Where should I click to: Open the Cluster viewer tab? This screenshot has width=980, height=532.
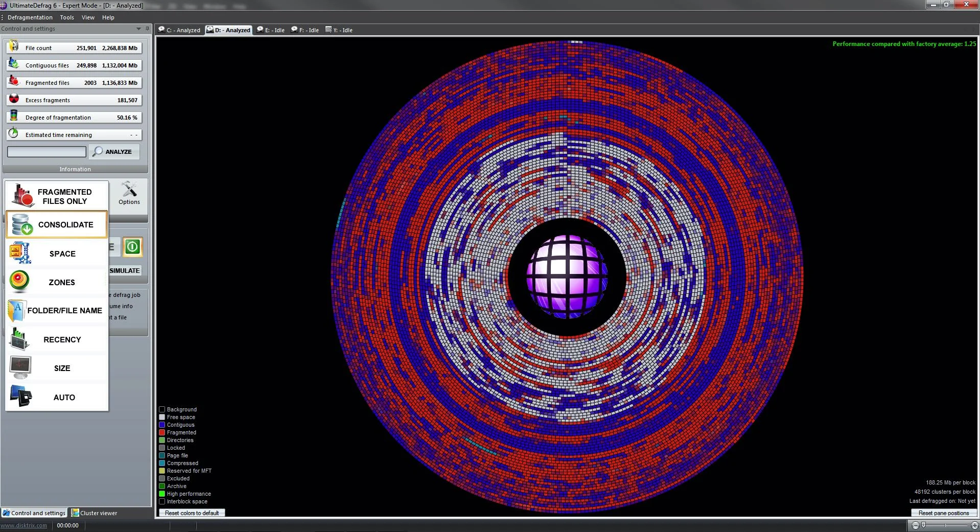[x=95, y=513]
